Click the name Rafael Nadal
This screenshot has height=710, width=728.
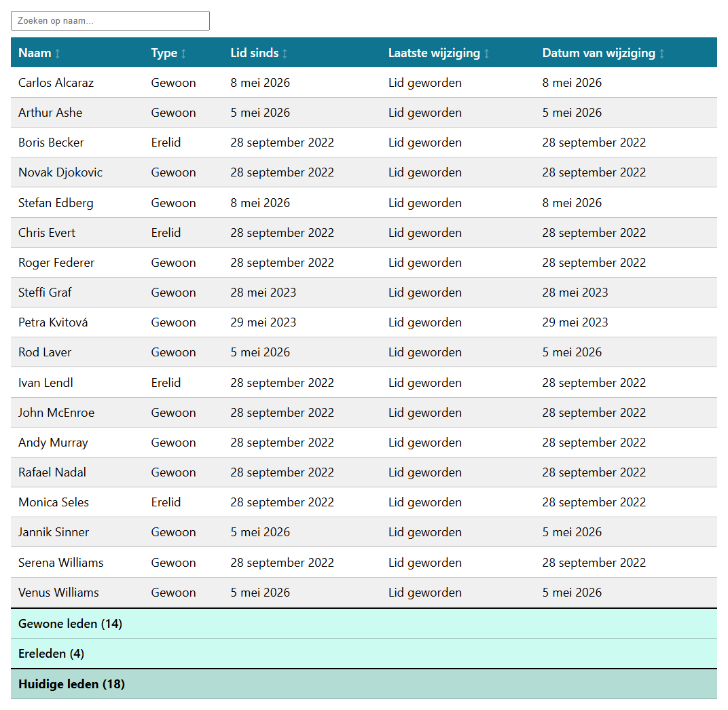pos(52,472)
